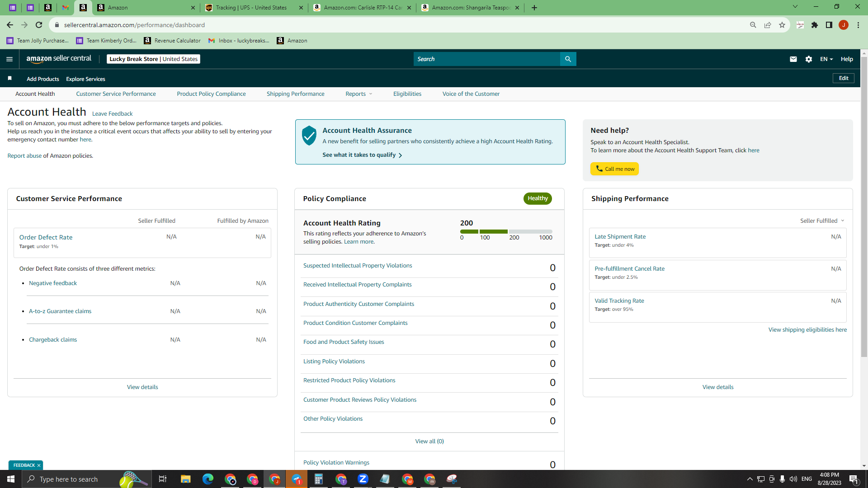The width and height of the screenshot is (868, 488).
Task: Click the Report abuse link
Action: [x=24, y=156]
